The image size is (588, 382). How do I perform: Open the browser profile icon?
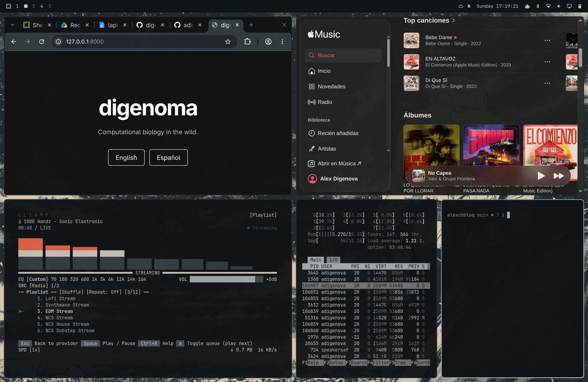268,41
